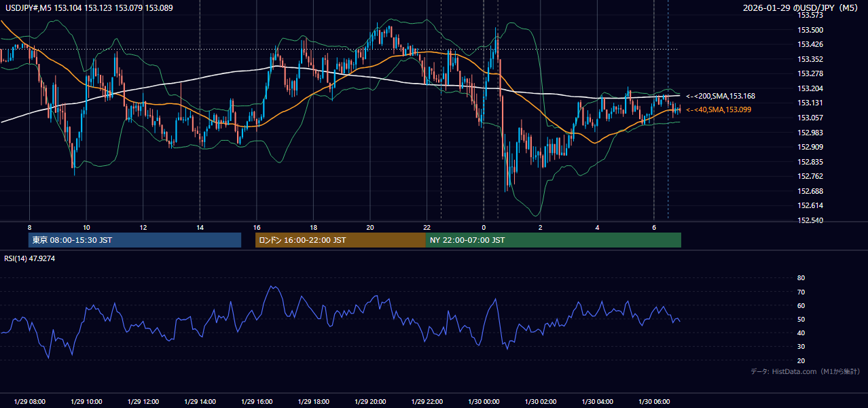The width and height of the screenshot is (868, 408).
Task: Click hour label 22 under price chart
Action: pos(427,227)
